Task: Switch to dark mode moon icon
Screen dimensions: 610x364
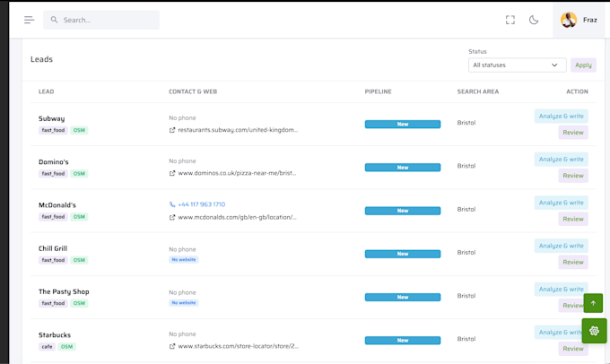Action: click(534, 20)
